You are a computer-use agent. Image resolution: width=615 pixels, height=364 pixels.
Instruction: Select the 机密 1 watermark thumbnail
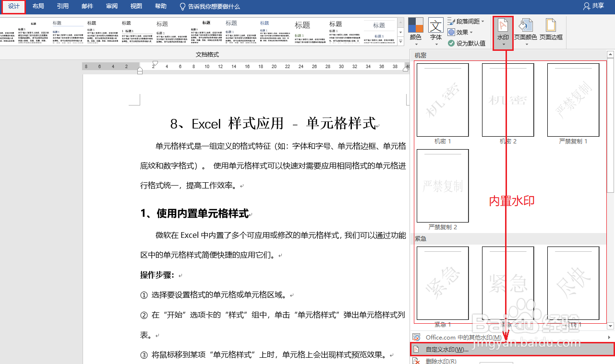coord(442,100)
